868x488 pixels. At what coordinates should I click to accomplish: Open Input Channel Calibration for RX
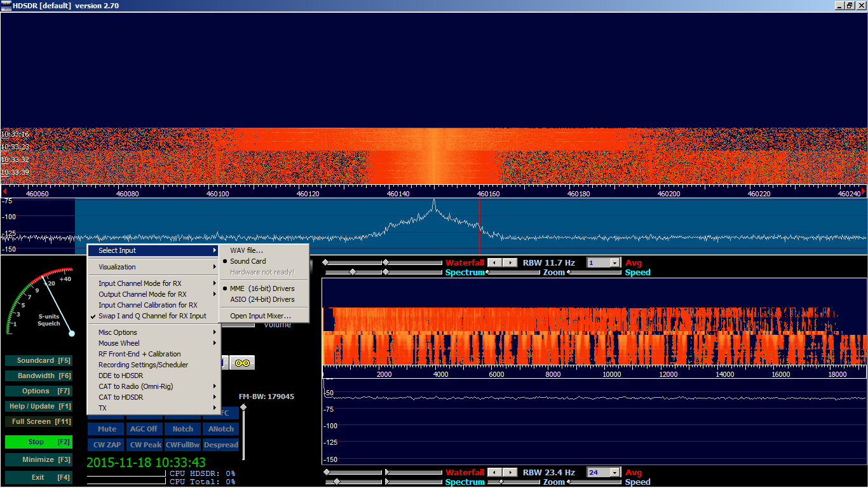[x=153, y=305]
